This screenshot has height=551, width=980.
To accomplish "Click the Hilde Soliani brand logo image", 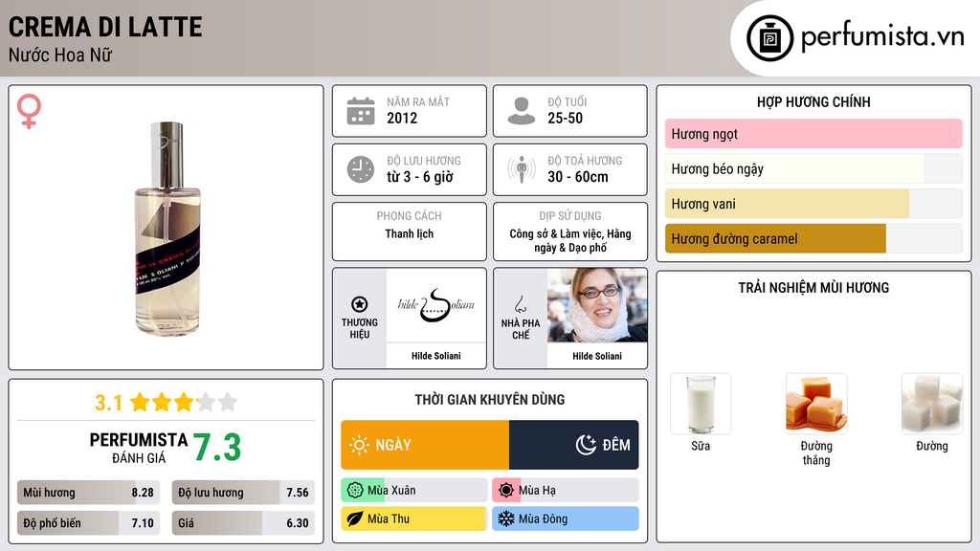I will [435, 305].
